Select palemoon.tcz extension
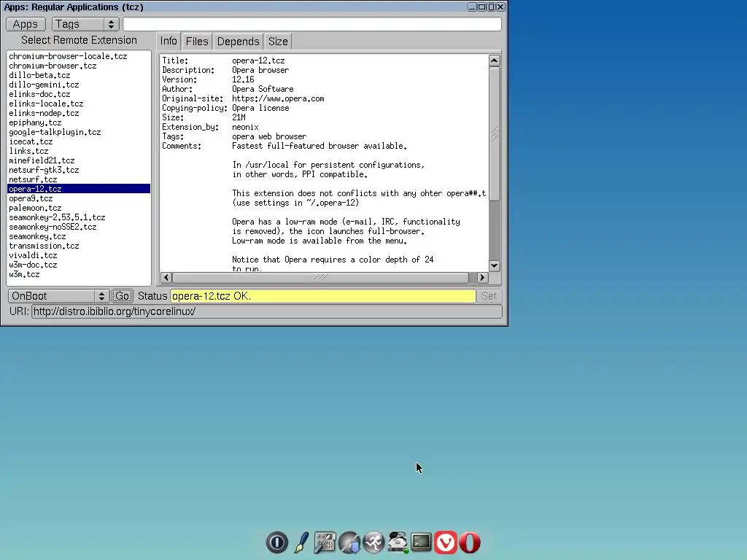Viewport: 747px width, 560px height. tap(79, 208)
